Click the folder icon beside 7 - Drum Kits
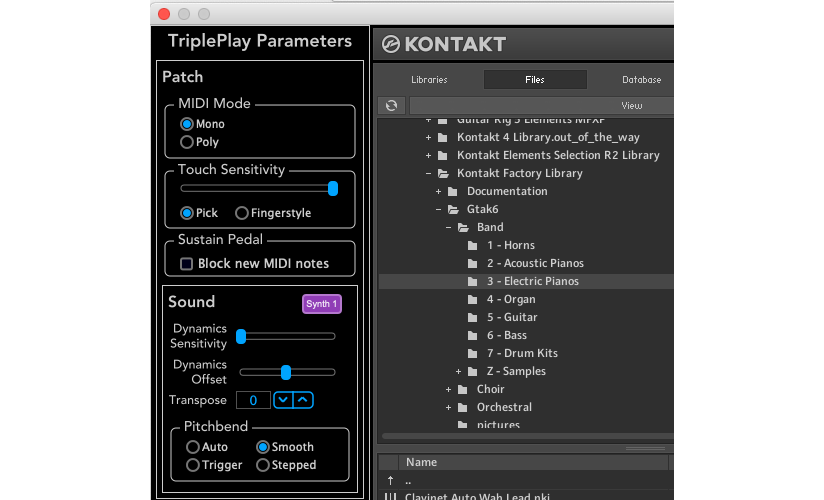This screenshot has width=824, height=500. [x=472, y=353]
